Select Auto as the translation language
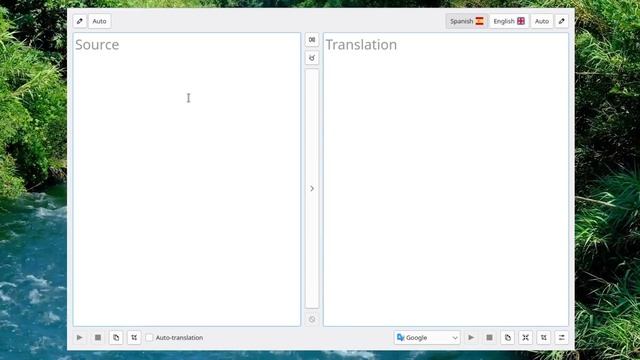This screenshot has width=640, height=360. [x=542, y=21]
